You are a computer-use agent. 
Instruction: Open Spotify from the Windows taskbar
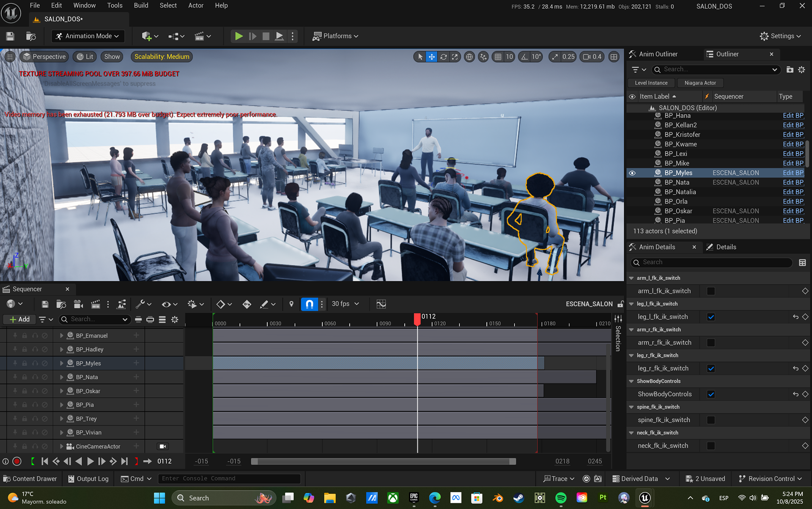[x=561, y=498]
